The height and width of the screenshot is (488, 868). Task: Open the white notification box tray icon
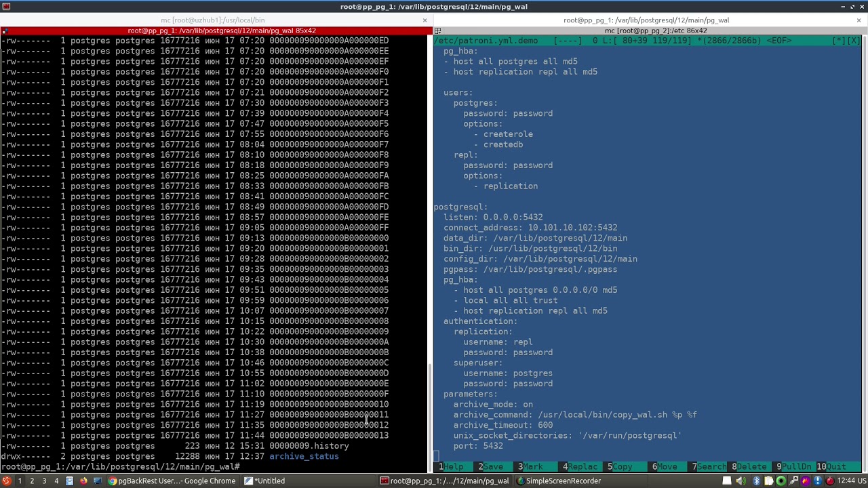[x=727, y=481]
